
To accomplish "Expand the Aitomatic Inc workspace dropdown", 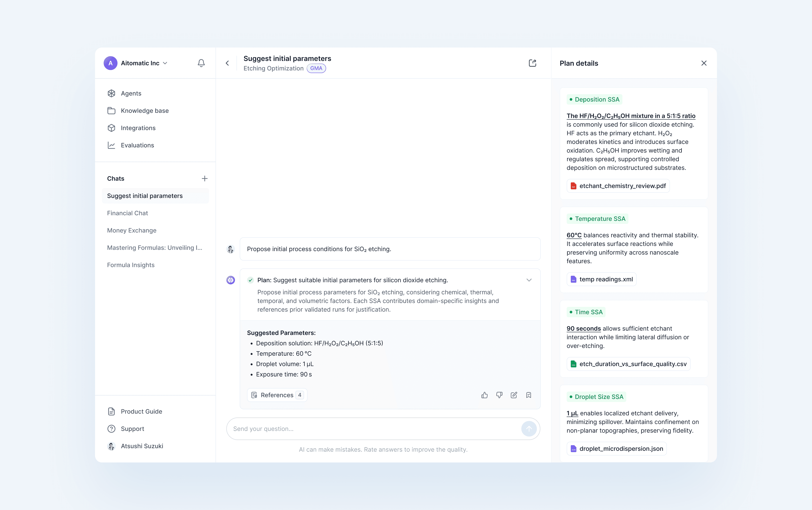I will pyautogui.click(x=165, y=63).
